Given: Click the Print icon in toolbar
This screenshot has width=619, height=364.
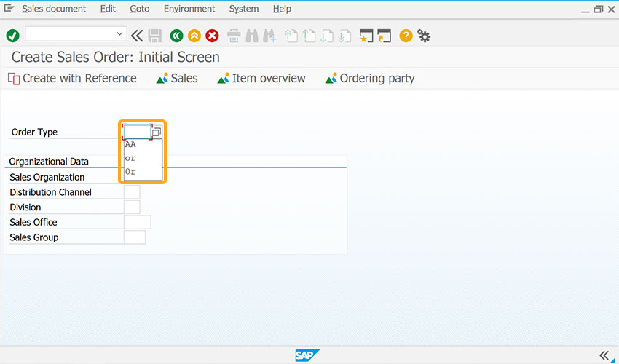Looking at the screenshot, I should pyautogui.click(x=234, y=36).
